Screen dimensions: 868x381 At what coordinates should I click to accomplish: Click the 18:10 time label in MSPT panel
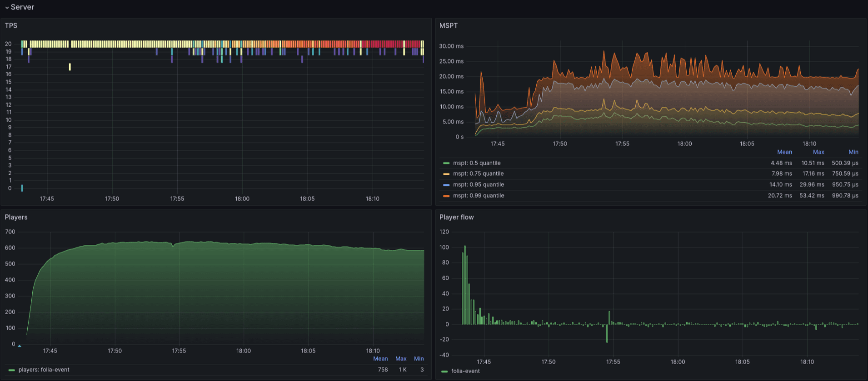click(x=809, y=143)
